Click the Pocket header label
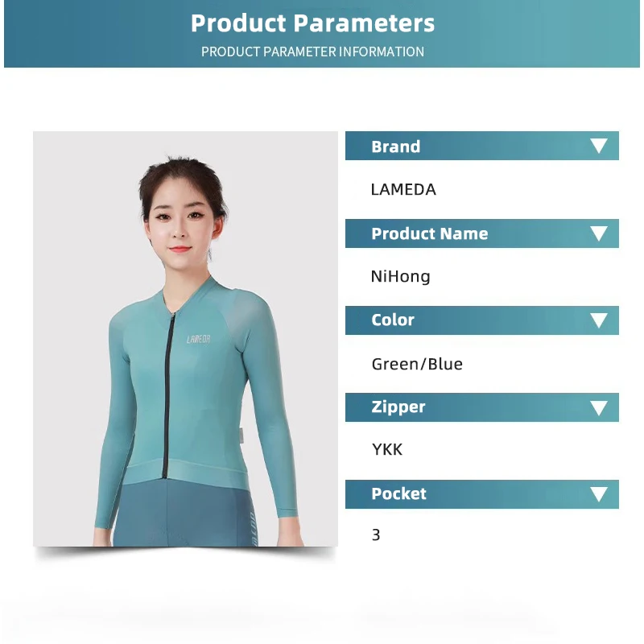Image resolution: width=644 pixels, height=644 pixels. coord(398,493)
